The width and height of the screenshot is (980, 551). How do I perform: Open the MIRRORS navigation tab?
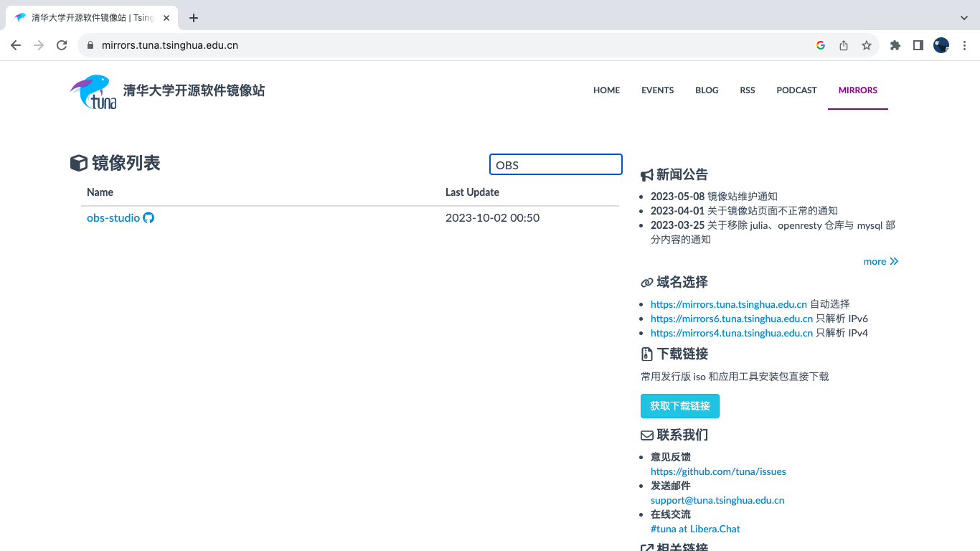[857, 90]
